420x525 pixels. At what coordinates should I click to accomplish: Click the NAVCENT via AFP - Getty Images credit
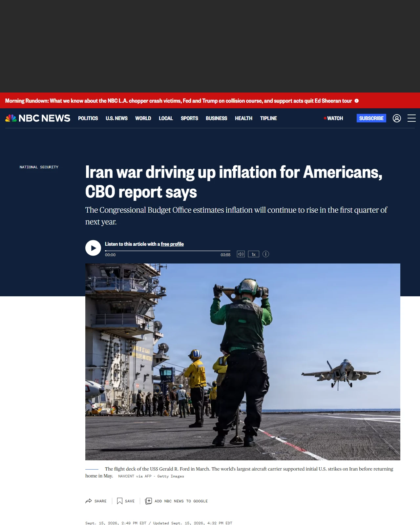[151, 476]
